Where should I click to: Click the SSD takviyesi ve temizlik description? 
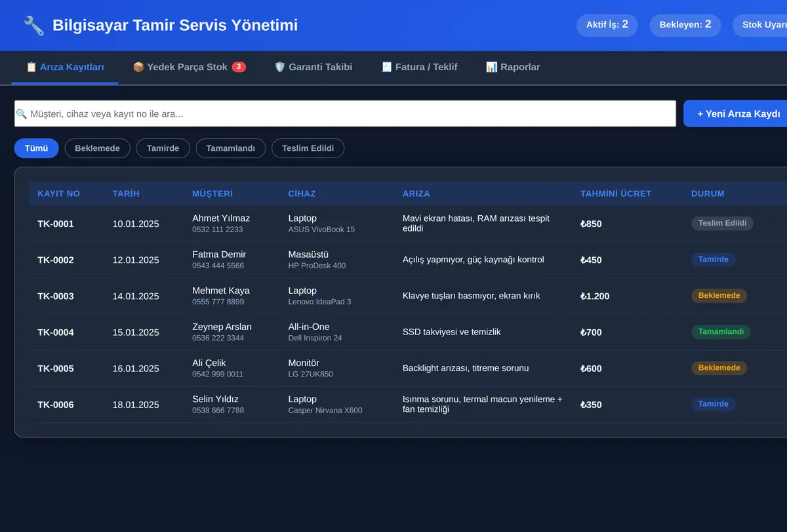[x=452, y=332]
